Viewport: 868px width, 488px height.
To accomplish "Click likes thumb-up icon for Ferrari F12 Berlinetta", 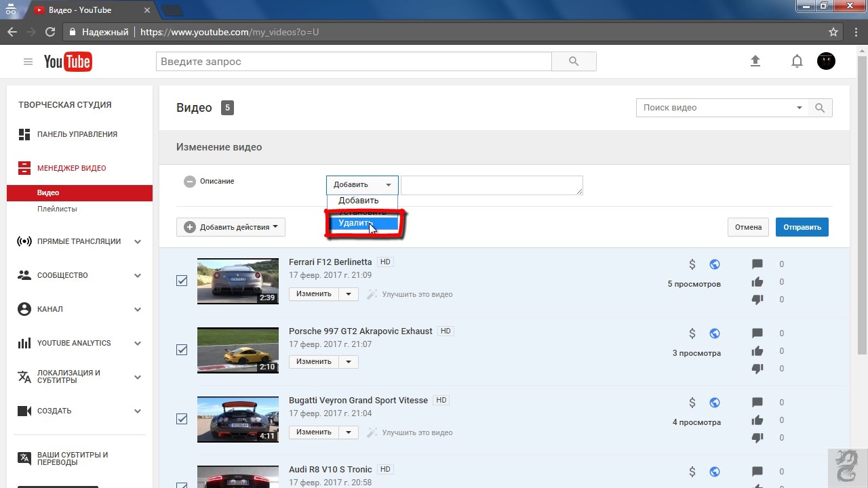I will point(757,282).
